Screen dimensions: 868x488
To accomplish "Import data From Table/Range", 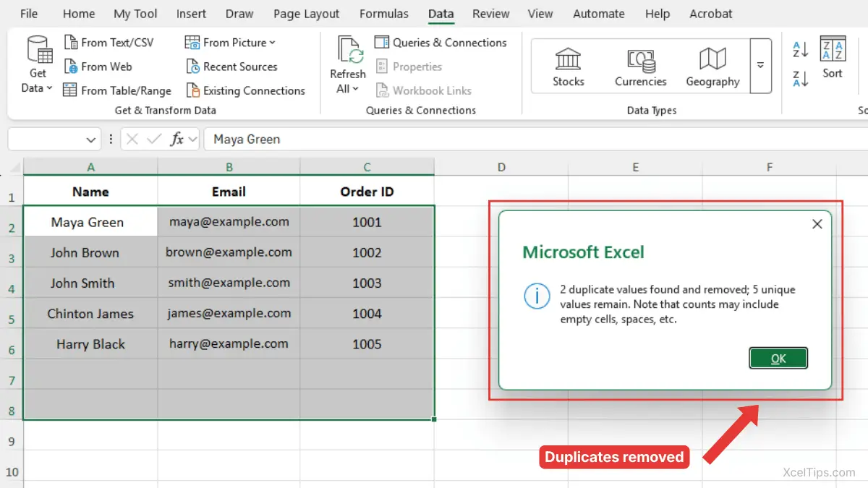I will (x=117, y=90).
